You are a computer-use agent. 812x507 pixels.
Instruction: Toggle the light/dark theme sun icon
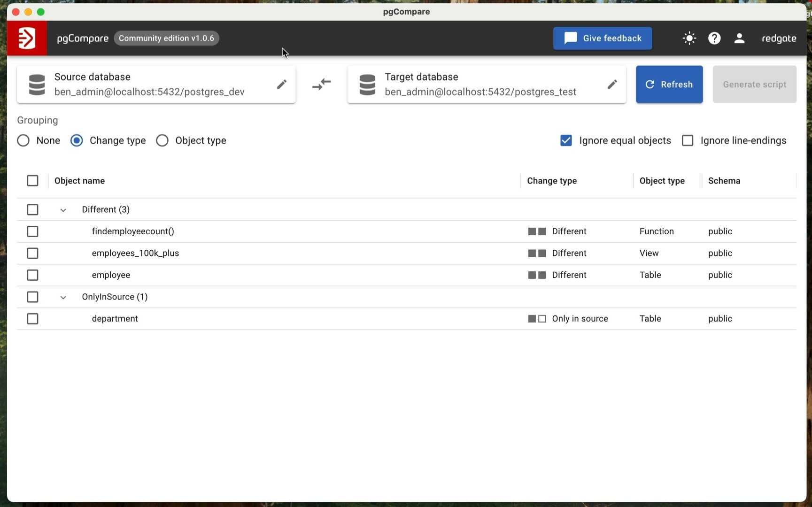click(x=689, y=38)
